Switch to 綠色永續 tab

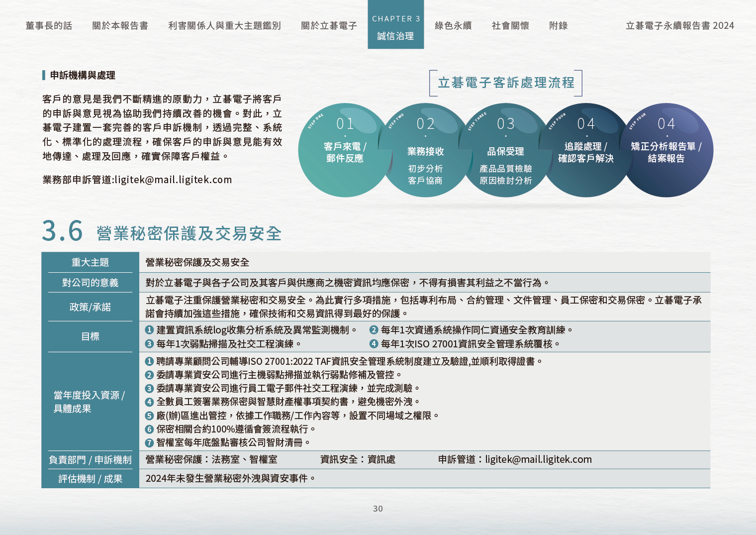453,25
